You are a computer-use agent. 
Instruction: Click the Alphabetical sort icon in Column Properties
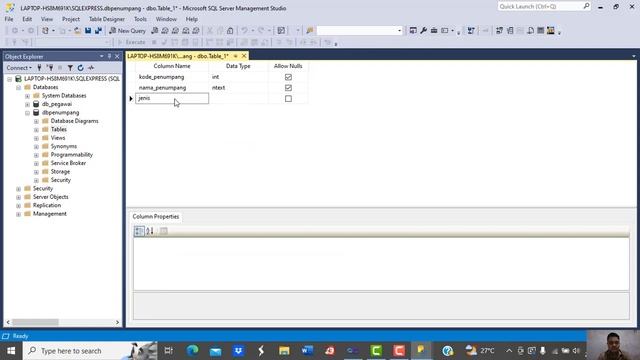150,231
